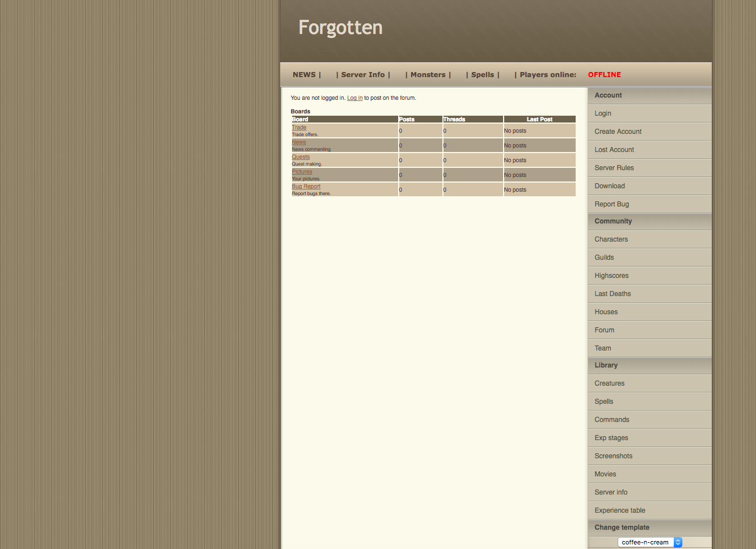View the Last Deaths list
This screenshot has width=756, height=549.
click(613, 293)
